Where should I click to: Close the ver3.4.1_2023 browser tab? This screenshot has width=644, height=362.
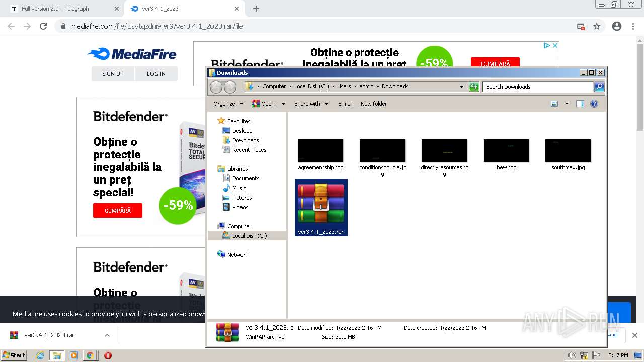[237, 9]
